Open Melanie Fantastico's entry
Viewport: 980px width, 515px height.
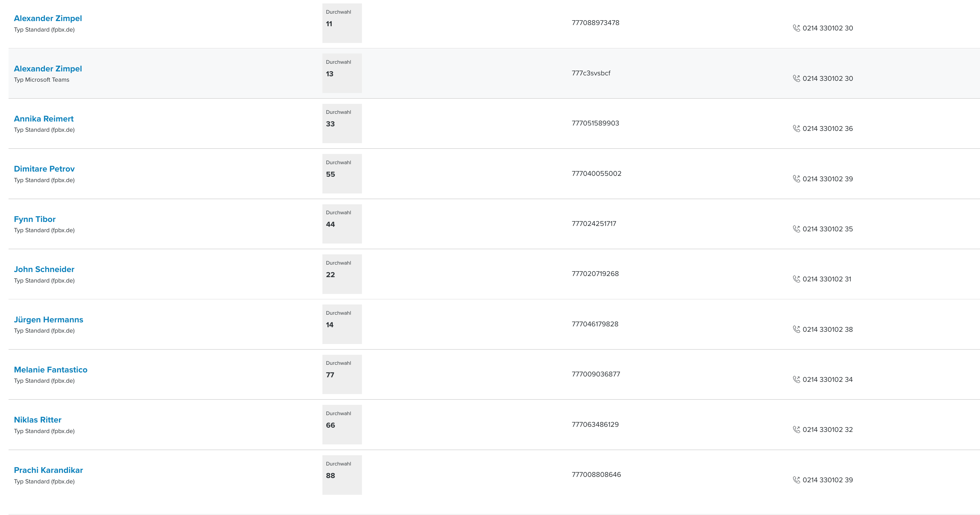coord(51,370)
